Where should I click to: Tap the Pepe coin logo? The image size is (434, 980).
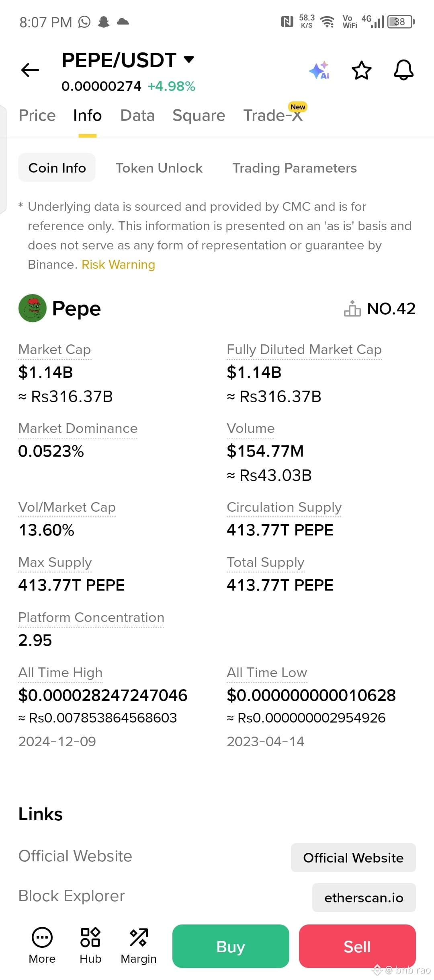coord(33,308)
